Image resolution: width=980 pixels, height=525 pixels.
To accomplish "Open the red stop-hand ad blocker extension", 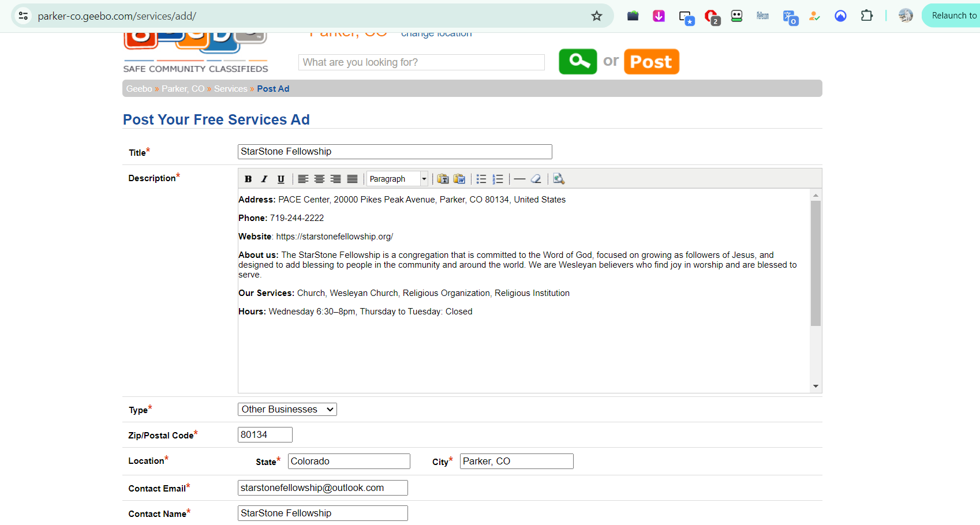I will pos(712,17).
